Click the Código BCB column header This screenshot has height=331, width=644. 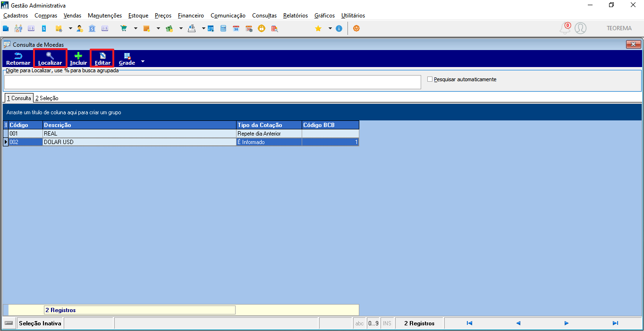[330, 125]
